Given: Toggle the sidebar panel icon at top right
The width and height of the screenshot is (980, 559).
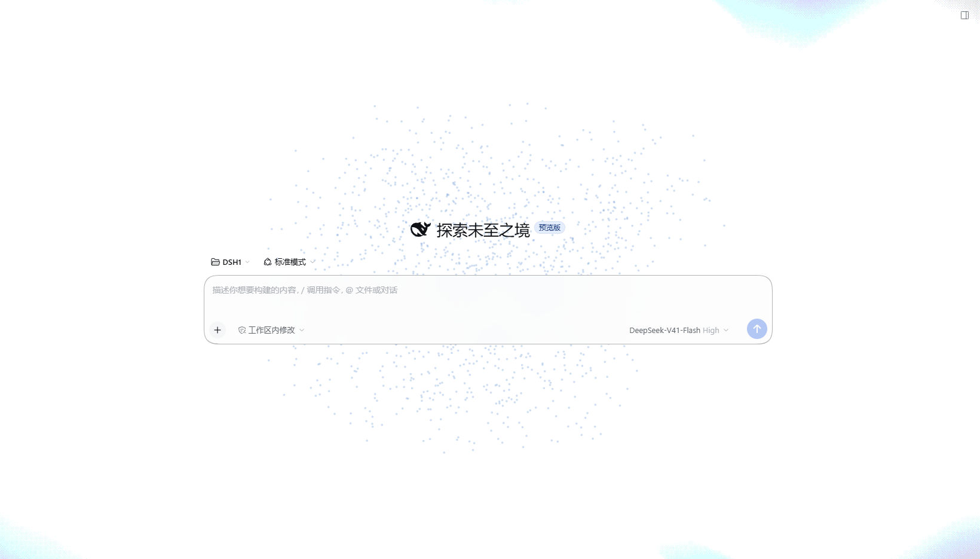Looking at the screenshot, I should pyautogui.click(x=964, y=16).
